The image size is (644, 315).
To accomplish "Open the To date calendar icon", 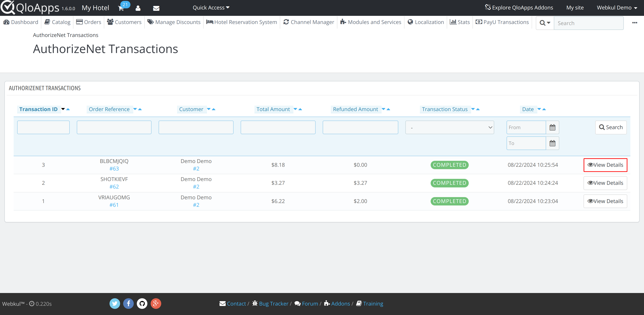I will click(x=552, y=143).
